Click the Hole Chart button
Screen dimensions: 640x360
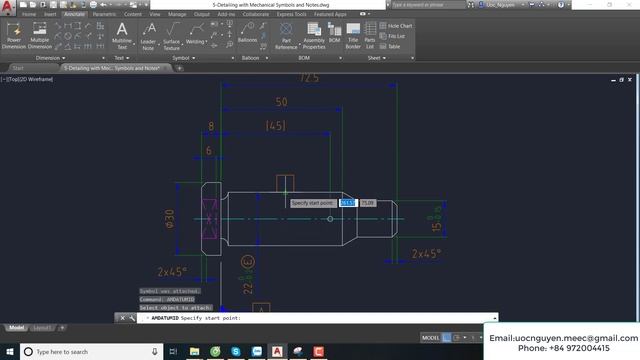(396, 26)
